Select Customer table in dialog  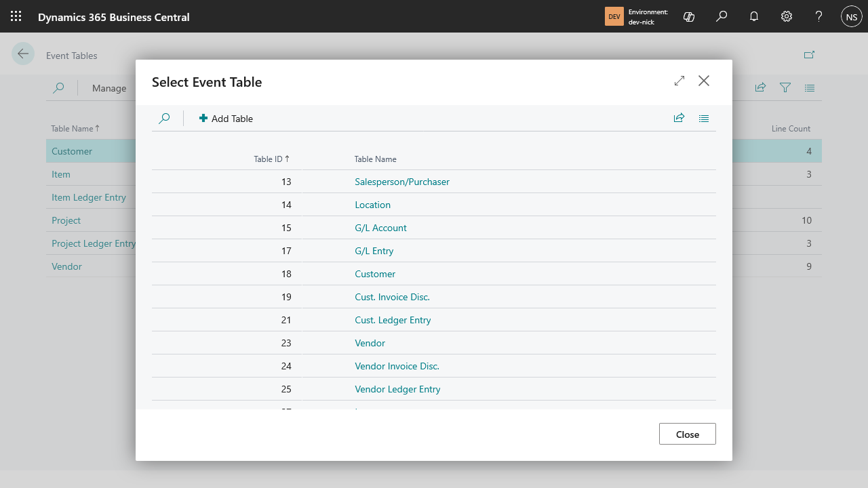(375, 274)
